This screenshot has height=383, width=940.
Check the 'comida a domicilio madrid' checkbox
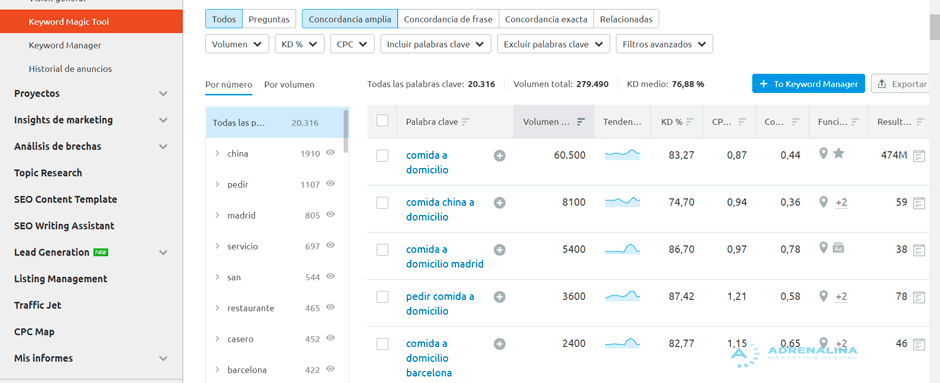pyautogui.click(x=382, y=250)
